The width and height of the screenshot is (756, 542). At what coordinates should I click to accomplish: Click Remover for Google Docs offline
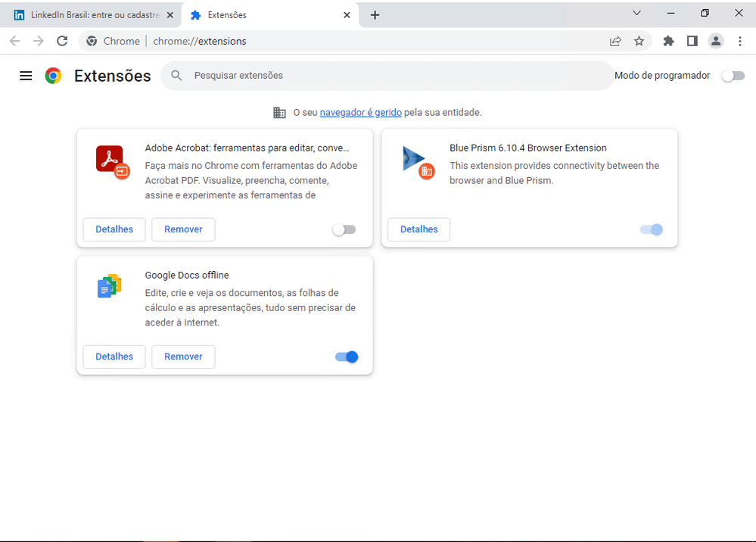tap(183, 357)
